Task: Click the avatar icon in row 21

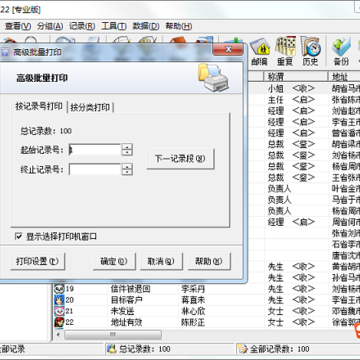Action: [x=59, y=311]
